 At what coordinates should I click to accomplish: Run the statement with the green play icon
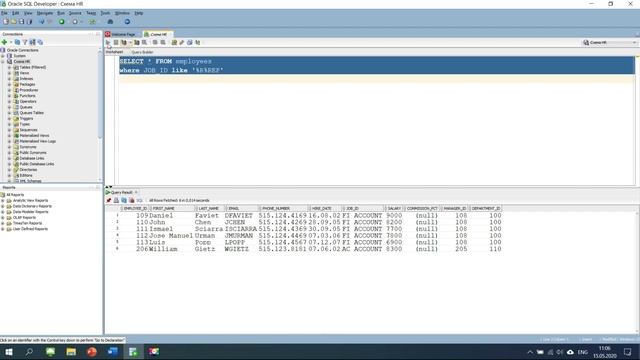click(x=108, y=42)
